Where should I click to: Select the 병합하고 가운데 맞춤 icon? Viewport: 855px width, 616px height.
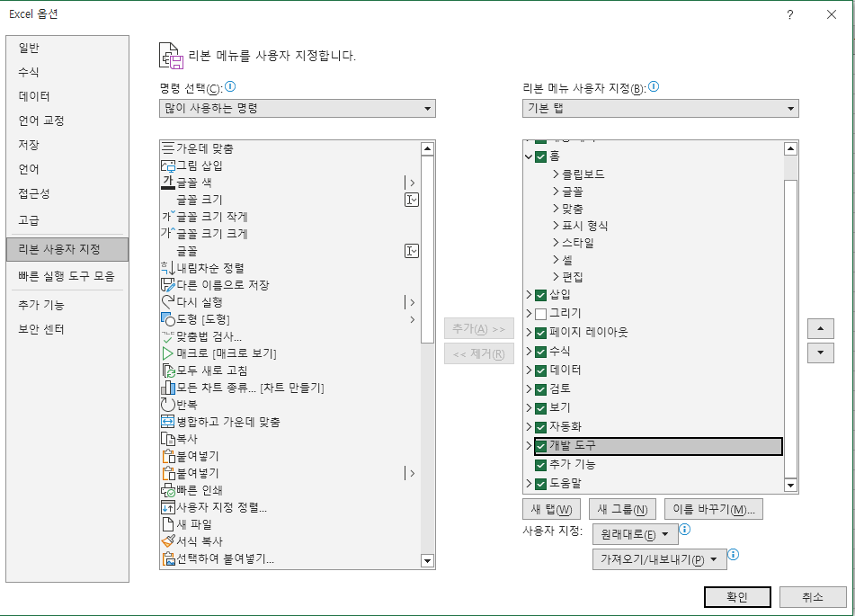pyautogui.click(x=168, y=422)
